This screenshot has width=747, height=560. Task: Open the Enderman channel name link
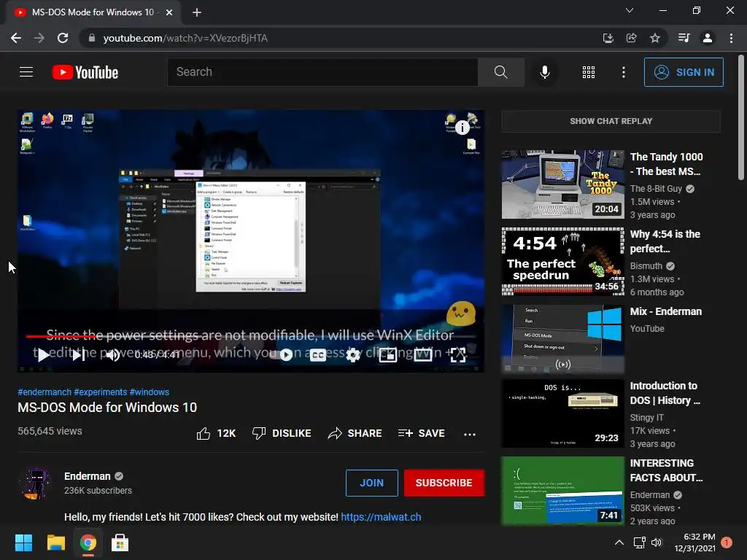88,476
